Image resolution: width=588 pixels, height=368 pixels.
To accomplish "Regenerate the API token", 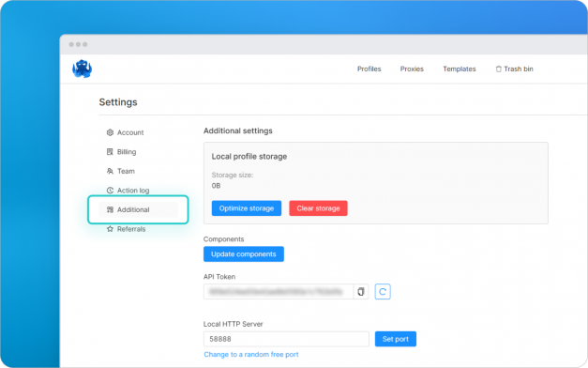I will pyautogui.click(x=383, y=292).
